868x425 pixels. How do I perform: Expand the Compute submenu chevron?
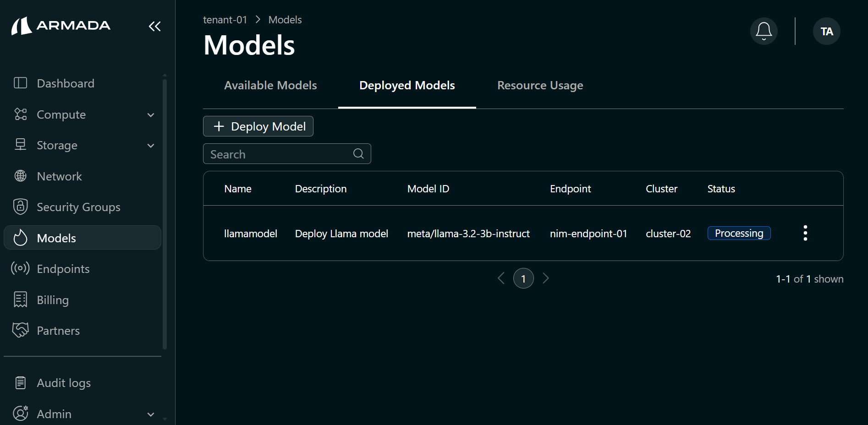(151, 115)
